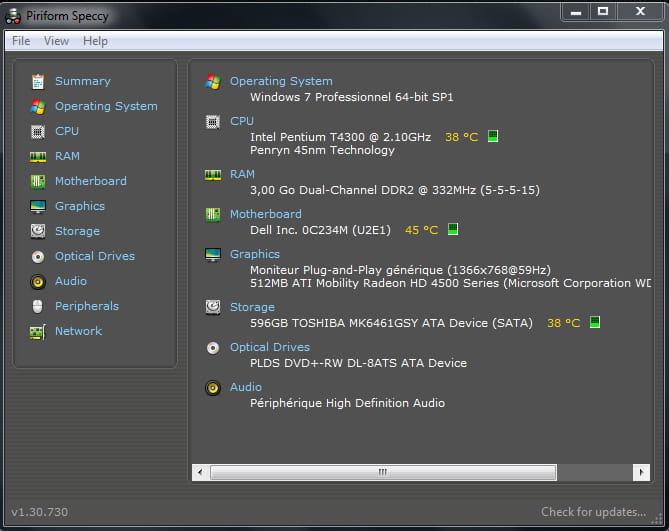Maximize the Speccy window
The width and height of the screenshot is (669, 531).
coord(602,12)
